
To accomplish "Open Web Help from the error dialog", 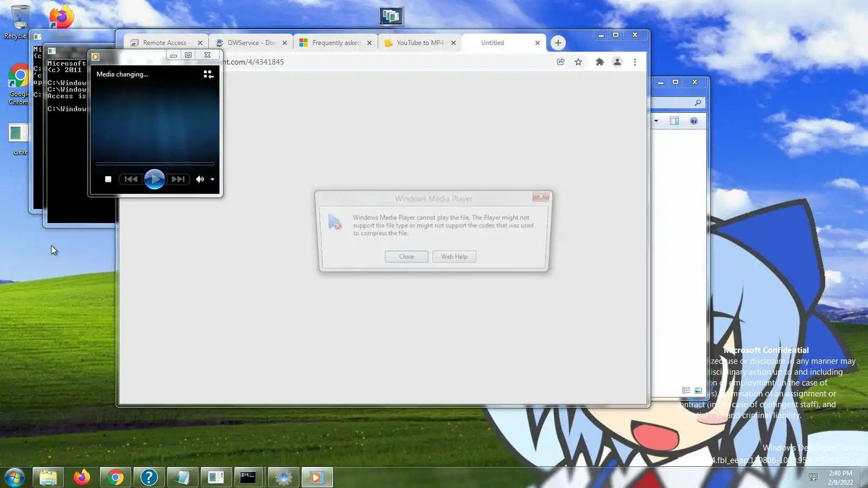I will coord(454,256).
